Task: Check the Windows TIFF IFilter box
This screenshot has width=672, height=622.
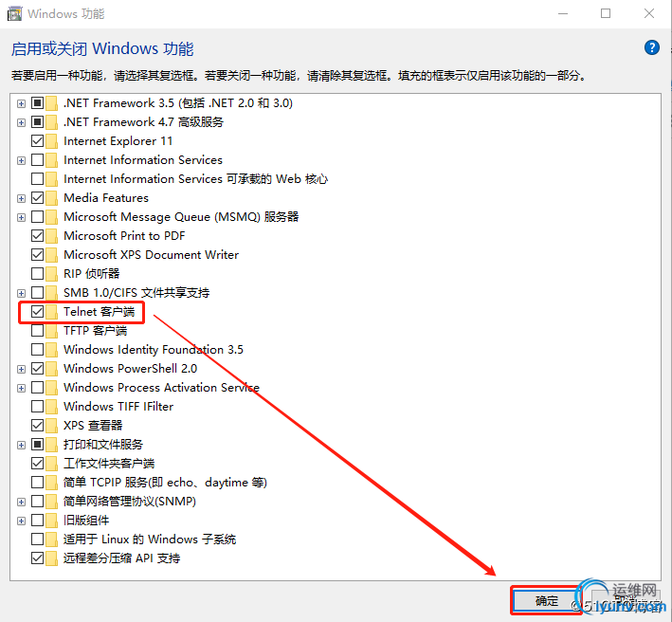Action: 37,406
